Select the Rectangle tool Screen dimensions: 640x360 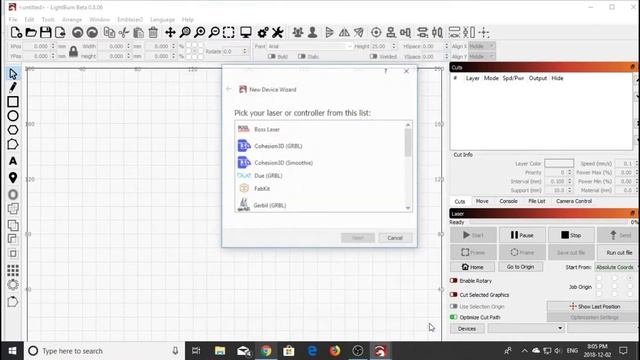click(x=13, y=102)
